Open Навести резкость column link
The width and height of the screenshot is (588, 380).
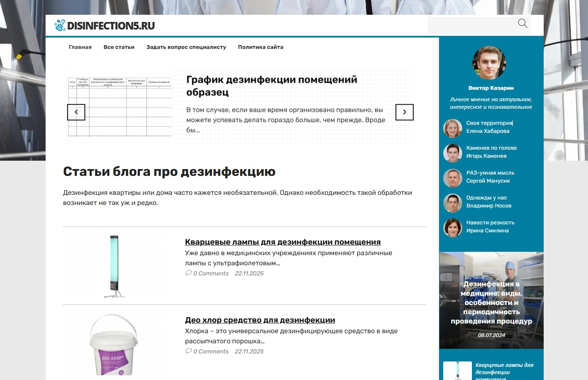point(490,223)
